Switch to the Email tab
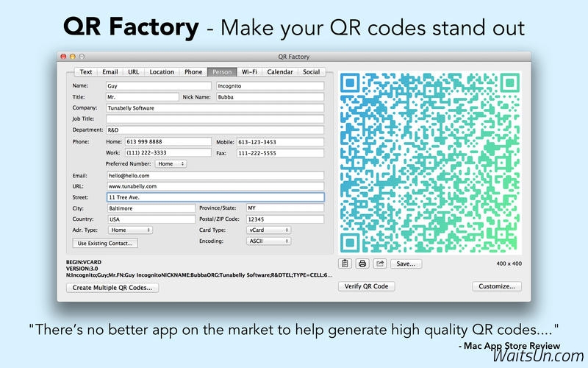This screenshot has height=368, width=588. click(110, 71)
